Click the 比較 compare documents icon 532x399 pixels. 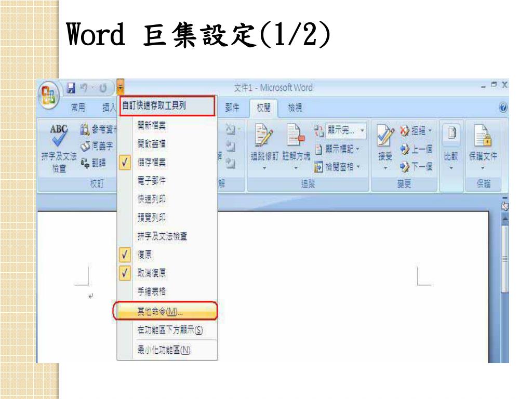click(451, 133)
